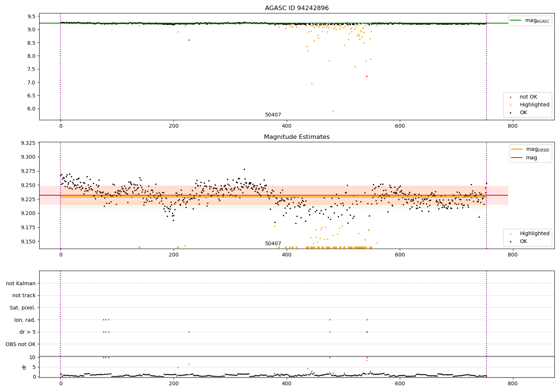Click the highest black point in Magnitude Estimates plot

244,169
